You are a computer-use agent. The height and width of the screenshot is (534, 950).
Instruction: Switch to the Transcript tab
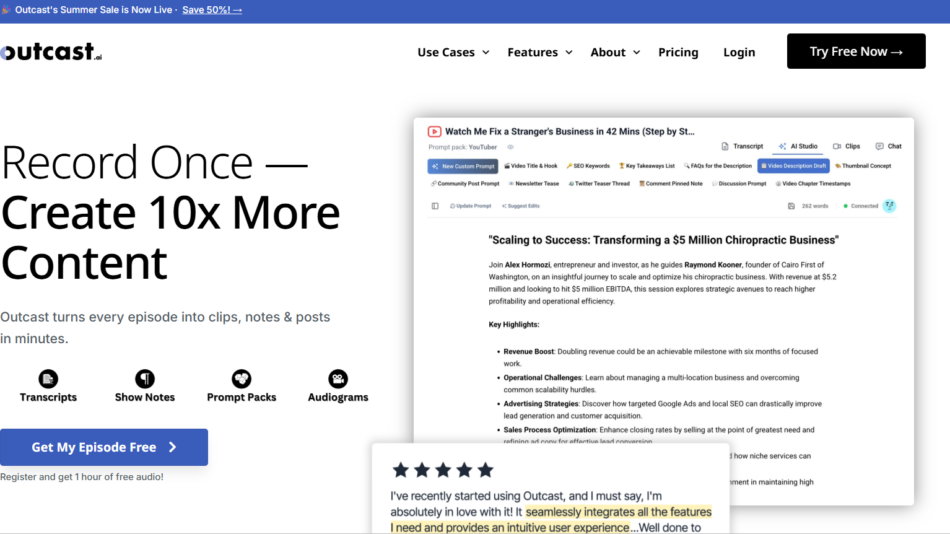coord(742,146)
